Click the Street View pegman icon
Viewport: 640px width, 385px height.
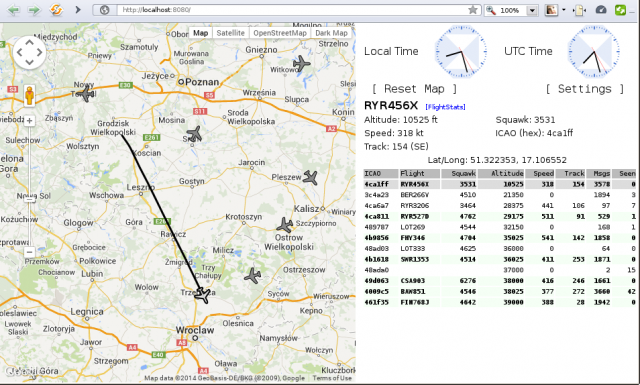[29, 96]
